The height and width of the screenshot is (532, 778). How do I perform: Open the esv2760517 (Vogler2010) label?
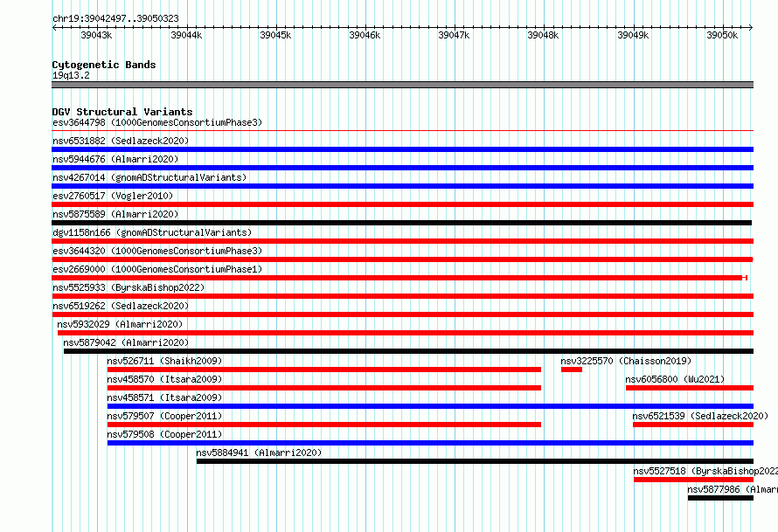tap(113, 196)
